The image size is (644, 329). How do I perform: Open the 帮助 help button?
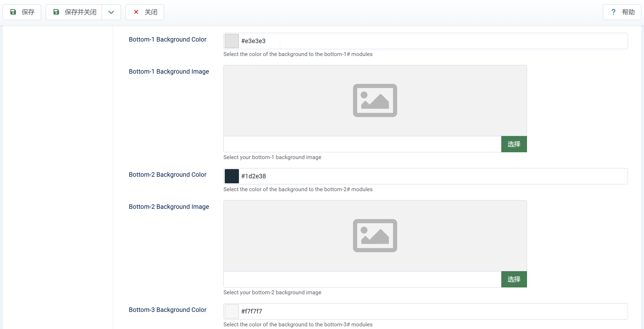pos(622,12)
